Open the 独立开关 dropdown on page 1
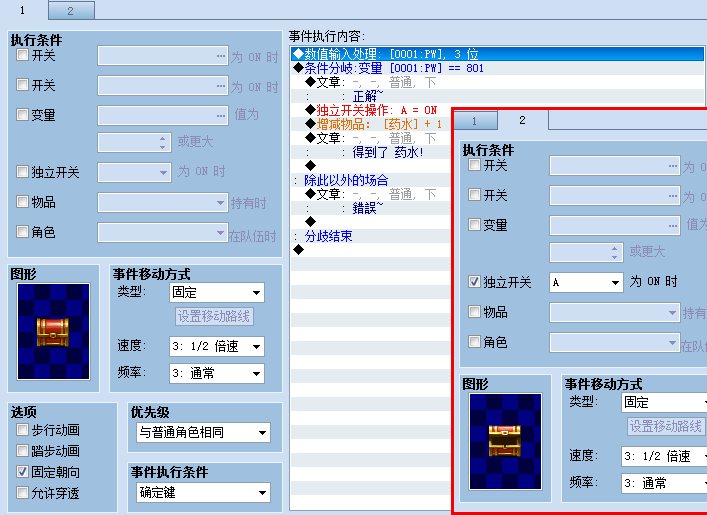The image size is (707, 515). (x=134, y=172)
